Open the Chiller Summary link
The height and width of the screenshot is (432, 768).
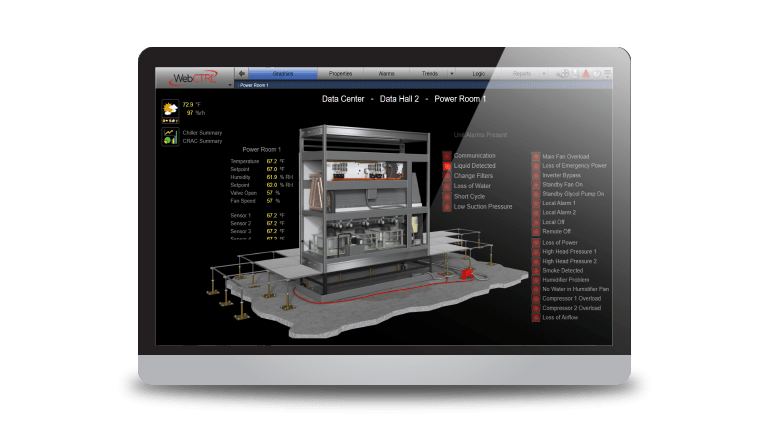(202, 133)
